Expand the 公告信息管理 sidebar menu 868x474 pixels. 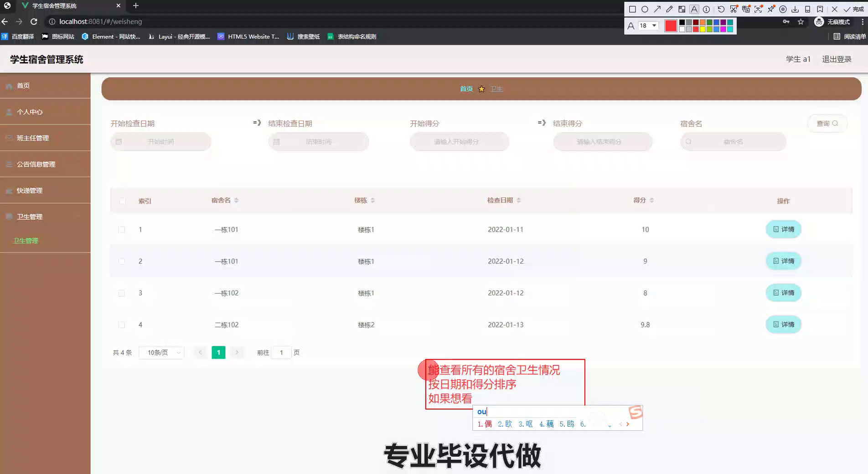pyautogui.click(x=45, y=164)
